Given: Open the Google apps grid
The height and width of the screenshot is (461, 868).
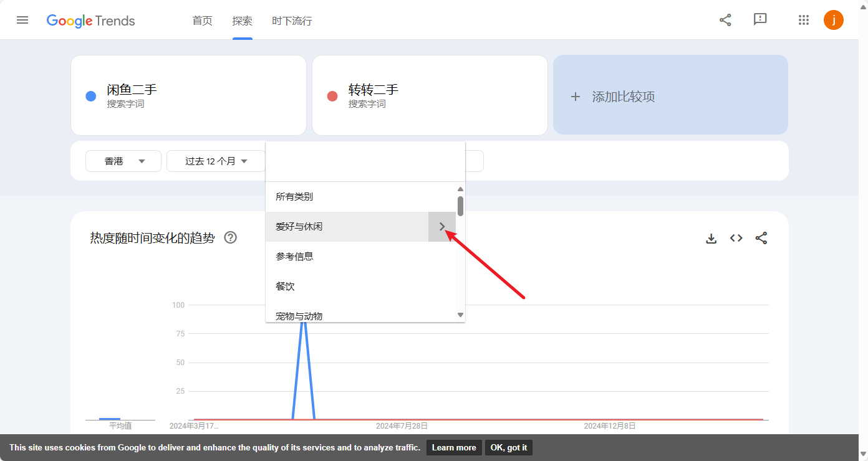Looking at the screenshot, I should [804, 20].
